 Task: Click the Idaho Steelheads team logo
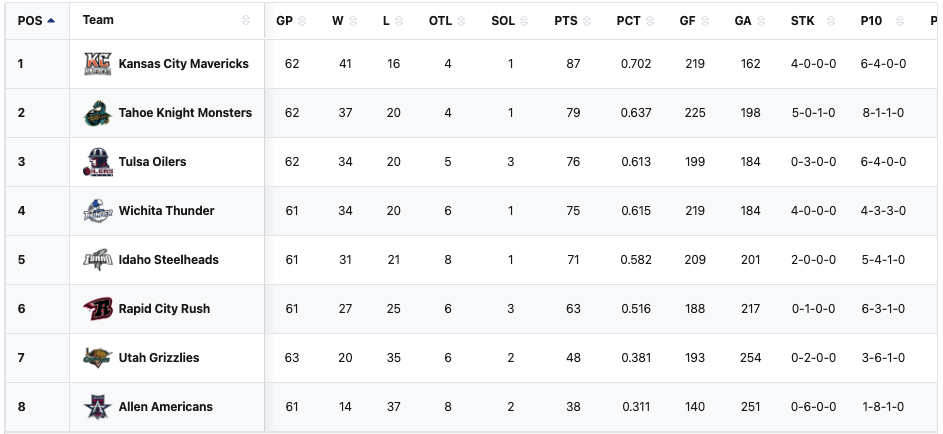(x=98, y=260)
